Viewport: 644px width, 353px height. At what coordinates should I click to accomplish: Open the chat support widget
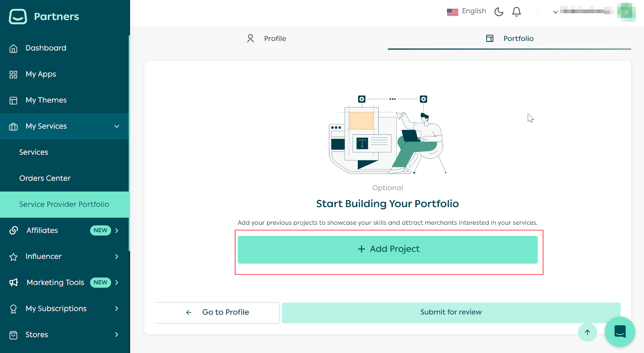click(x=619, y=332)
